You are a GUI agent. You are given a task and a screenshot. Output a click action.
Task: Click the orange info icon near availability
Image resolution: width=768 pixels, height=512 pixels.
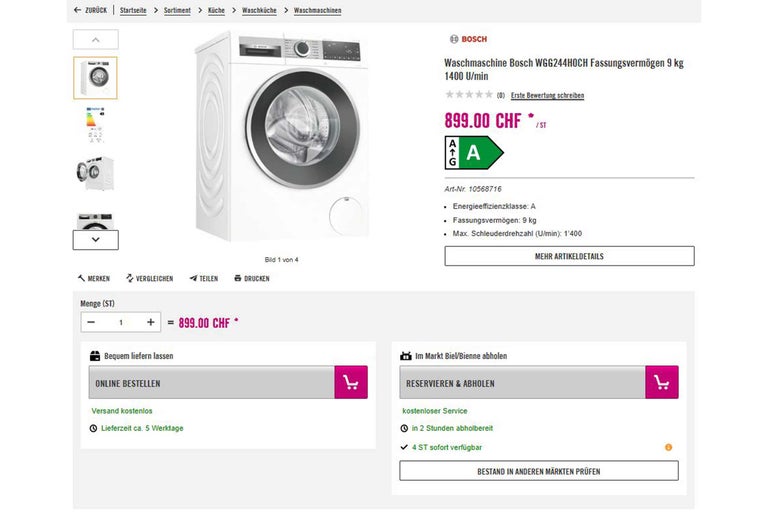[x=668, y=447]
